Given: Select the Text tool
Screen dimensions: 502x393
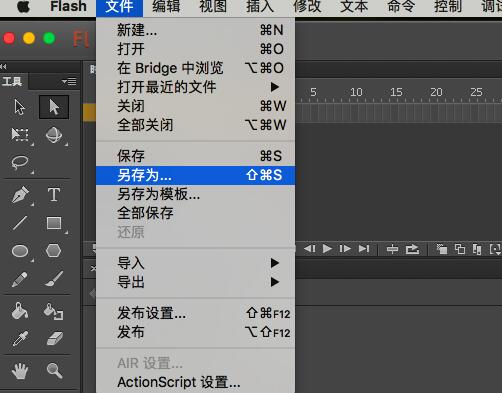Looking at the screenshot, I should [x=54, y=194].
